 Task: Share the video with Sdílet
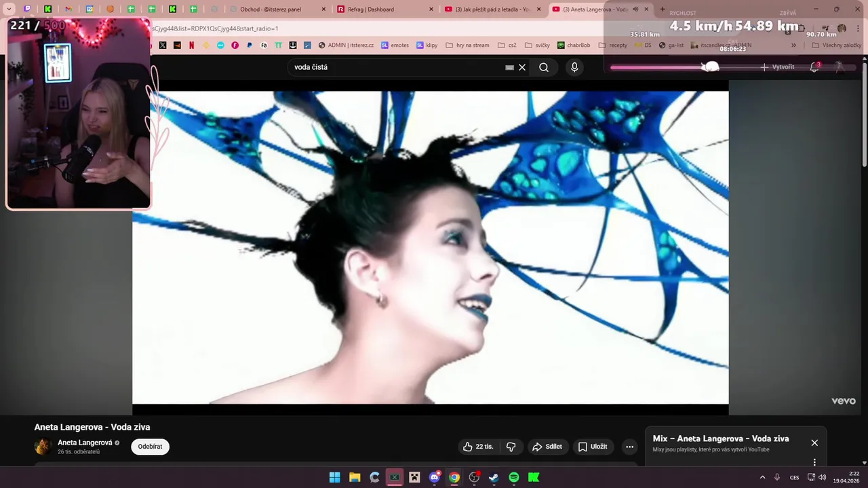(x=547, y=447)
